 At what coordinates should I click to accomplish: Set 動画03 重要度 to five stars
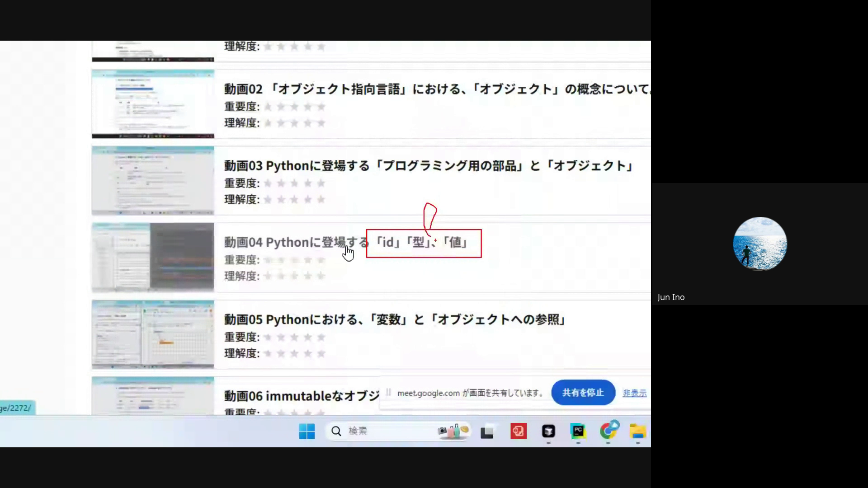pyautogui.click(x=321, y=183)
